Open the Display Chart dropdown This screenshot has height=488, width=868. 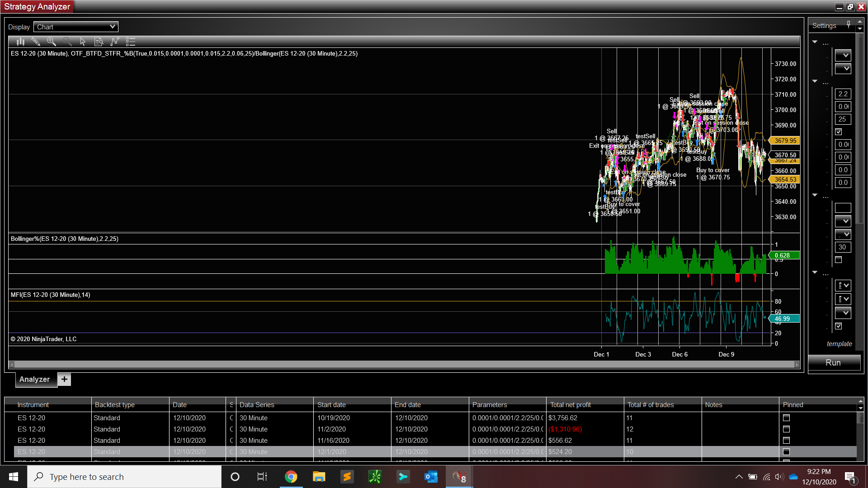point(76,27)
